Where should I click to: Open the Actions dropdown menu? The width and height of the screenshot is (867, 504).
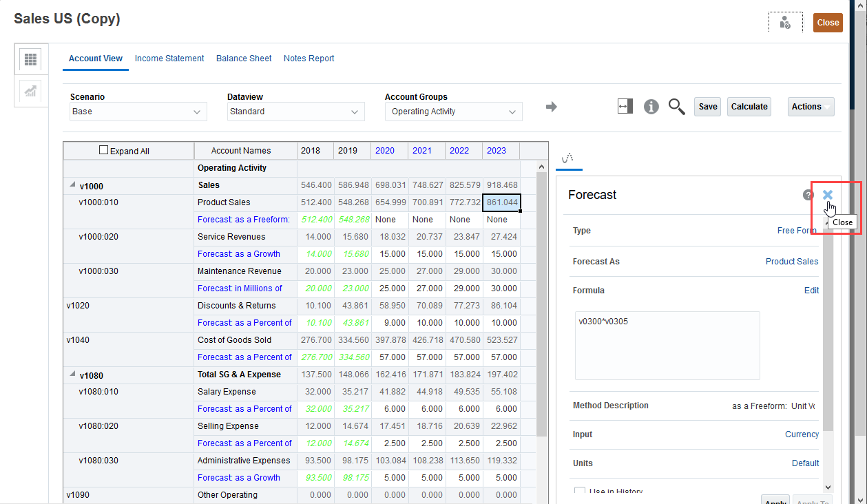click(811, 107)
